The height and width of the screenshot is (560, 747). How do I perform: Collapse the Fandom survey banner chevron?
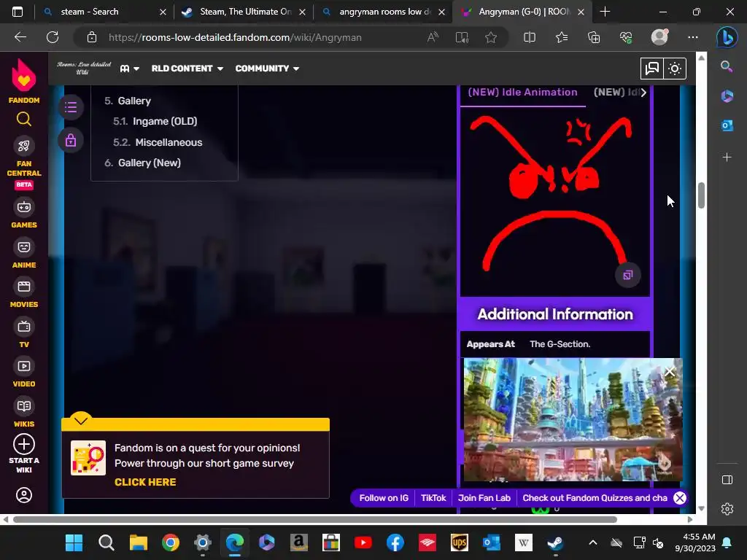tap(80, 419)
